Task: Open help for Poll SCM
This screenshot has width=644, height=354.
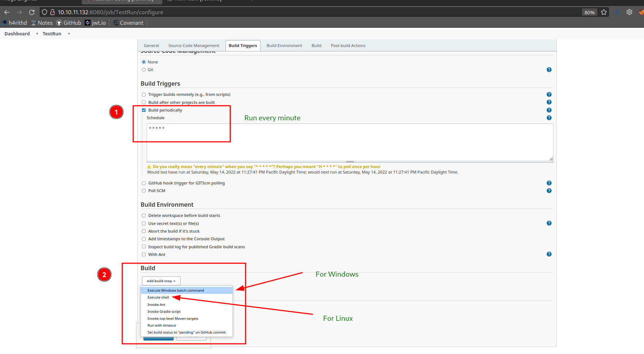Action: pos(549,191)
